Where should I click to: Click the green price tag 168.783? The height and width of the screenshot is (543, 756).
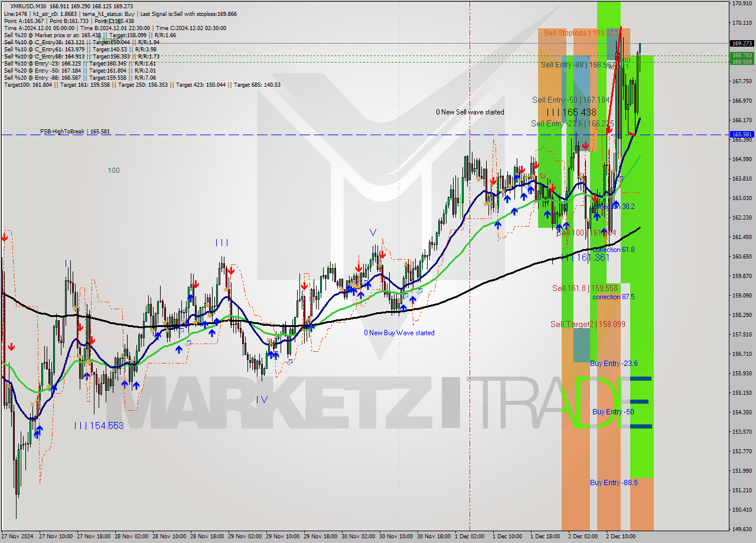[x=742, y=55]
